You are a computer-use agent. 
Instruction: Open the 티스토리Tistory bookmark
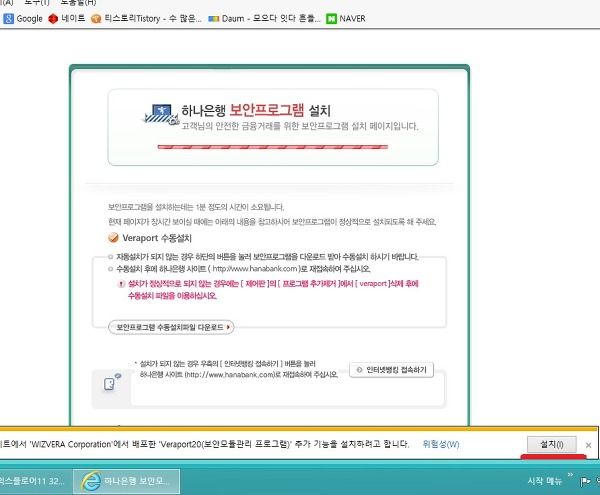146,18
